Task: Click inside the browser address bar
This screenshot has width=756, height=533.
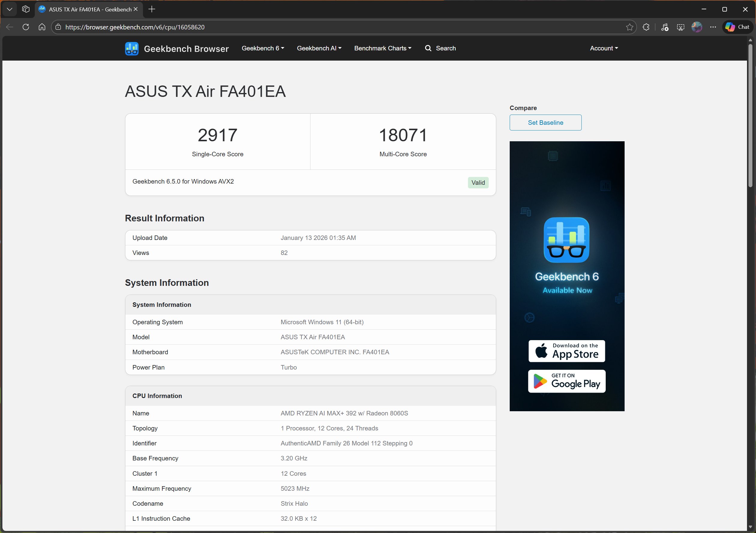Action: [x=230, y=27]
